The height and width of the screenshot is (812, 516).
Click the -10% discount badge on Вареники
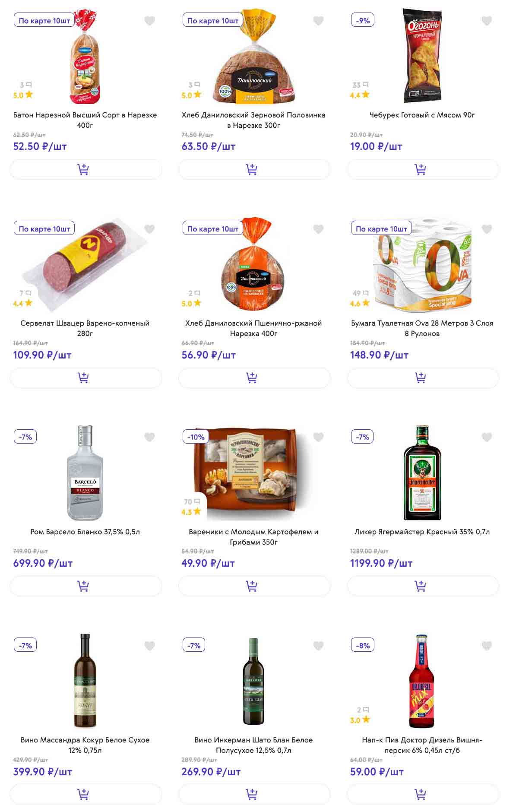point(196,437)
